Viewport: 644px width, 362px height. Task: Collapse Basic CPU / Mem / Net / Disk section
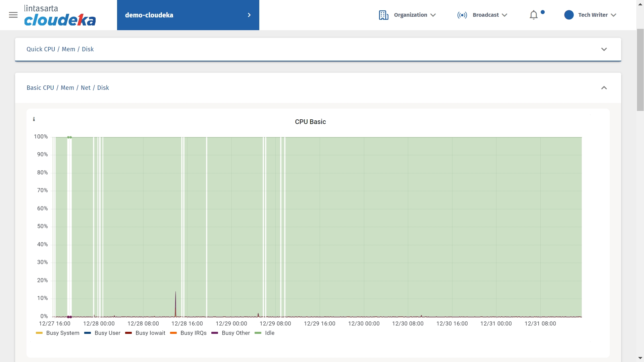(604, 88)
